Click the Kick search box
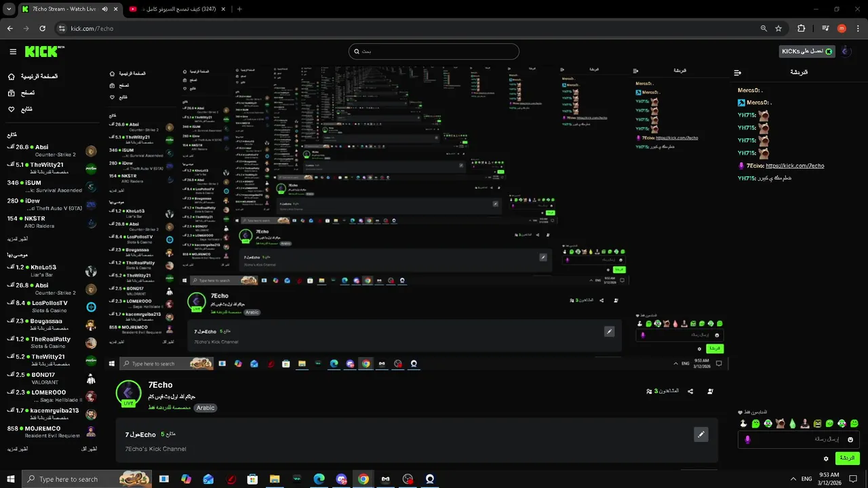Screen dimensions: 868x488 434,52
